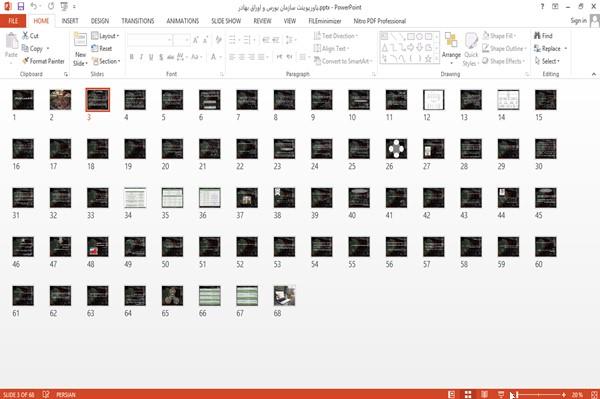Click the Redo icon in quick access toolbar

pyautogui.click(x=51, y=7)
